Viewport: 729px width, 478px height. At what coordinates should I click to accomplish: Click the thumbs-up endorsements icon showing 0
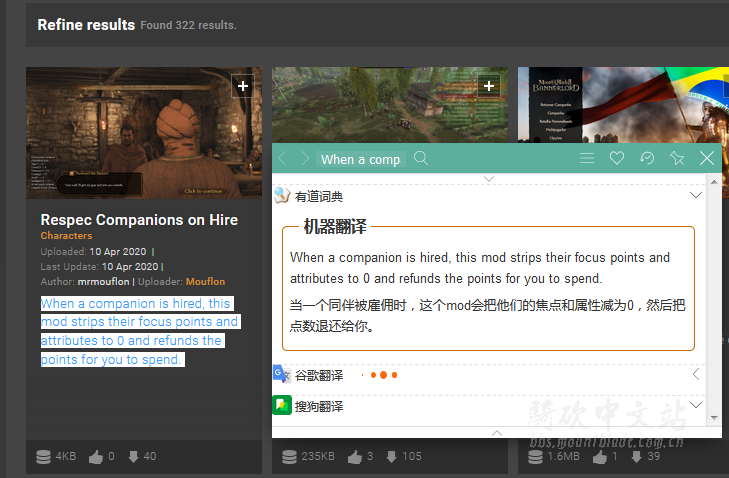(x=96, y=457)
